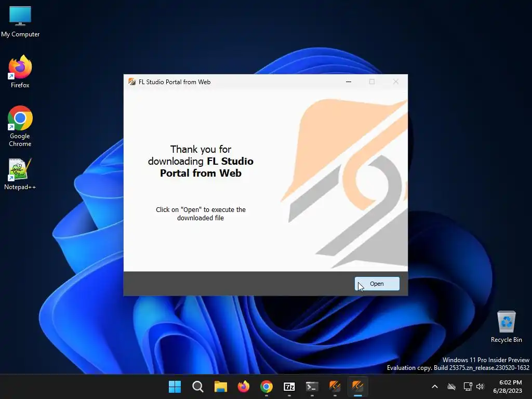Select the My Computer desktop icon

point(20,22)
